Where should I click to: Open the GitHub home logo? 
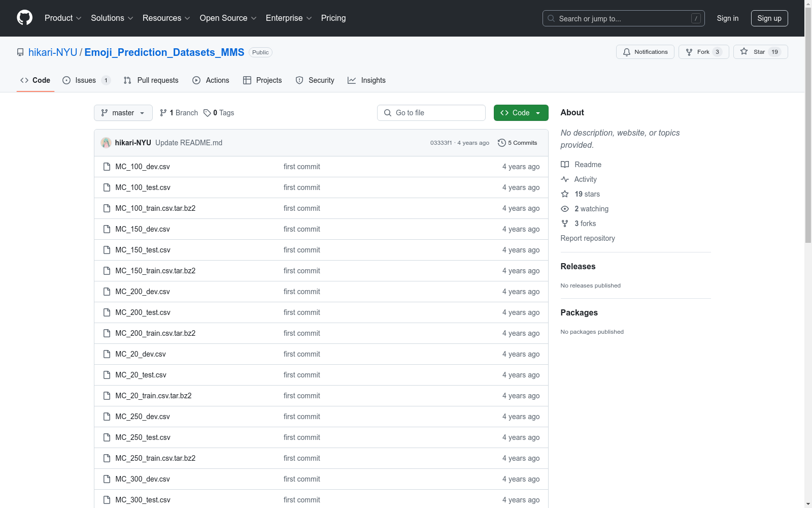[24, 18]
